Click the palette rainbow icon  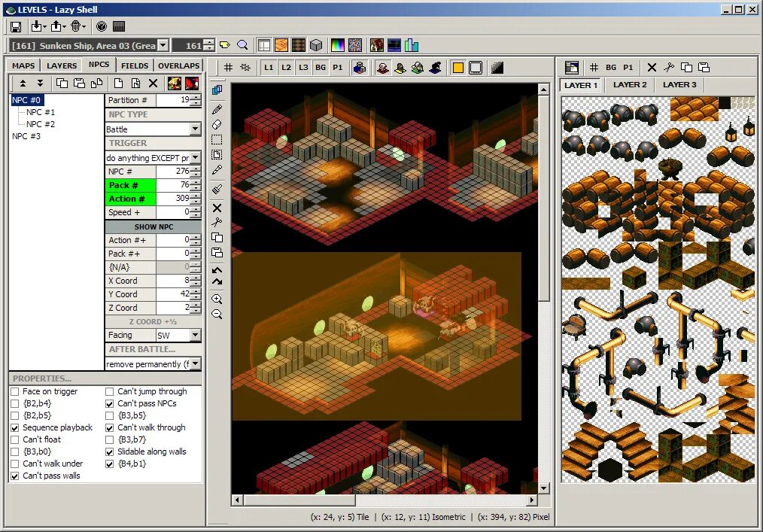[337, 45]
